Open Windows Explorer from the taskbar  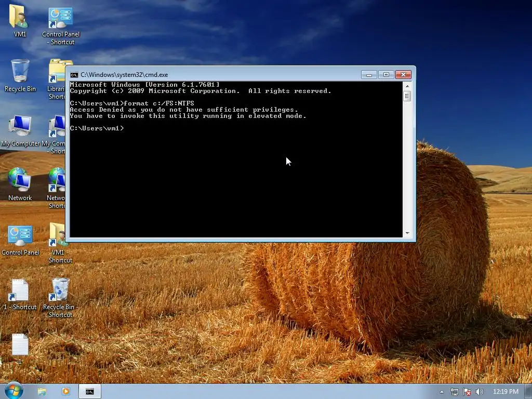click(x=42, y=392)
